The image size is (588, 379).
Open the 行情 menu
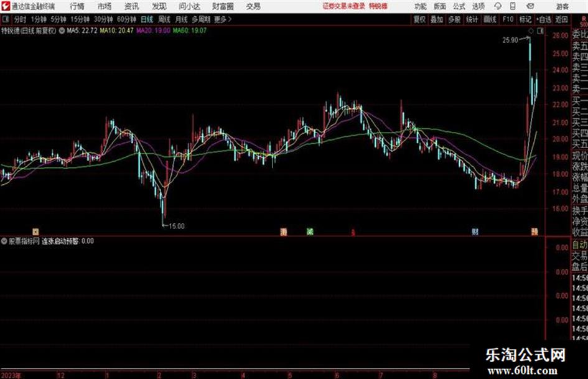(77, 6)
